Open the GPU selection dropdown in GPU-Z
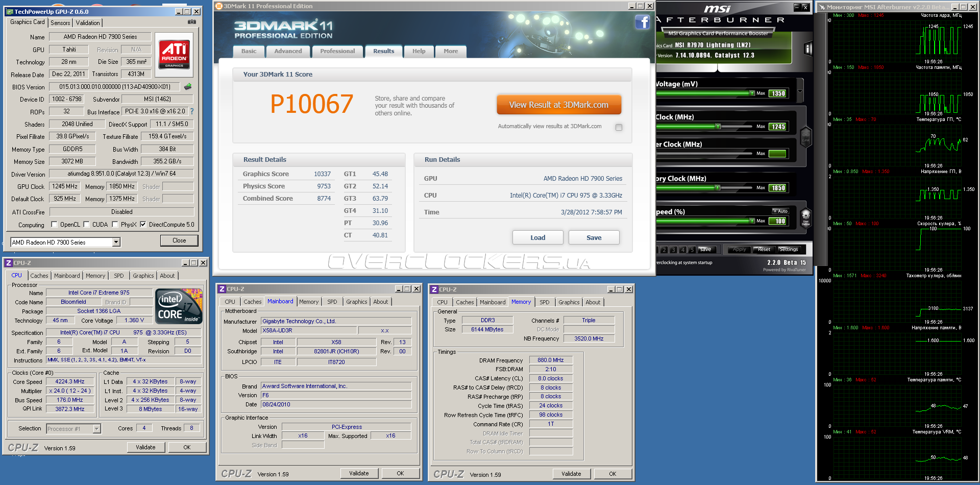The height and width of the screenshot is (485, 980). tap(116, 242)
